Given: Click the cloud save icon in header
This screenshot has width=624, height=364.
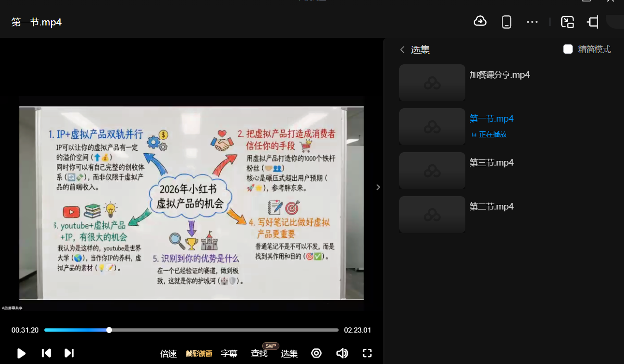Looking at the screenshot, I should coord(480,21).
